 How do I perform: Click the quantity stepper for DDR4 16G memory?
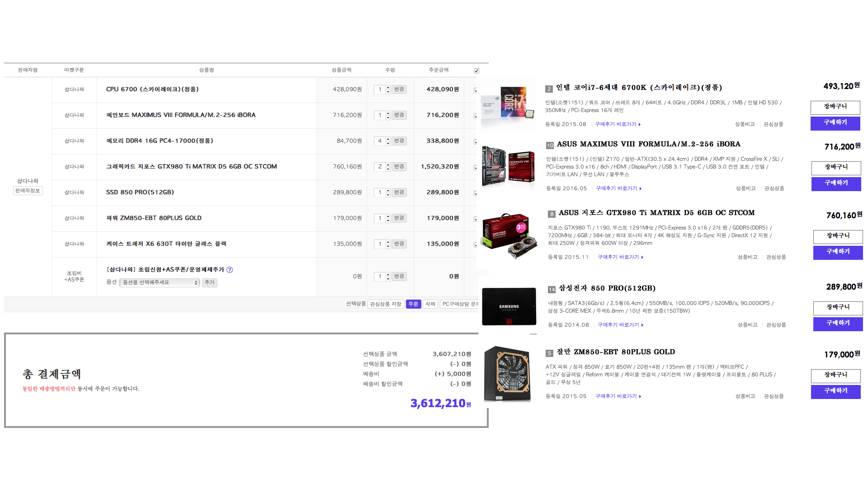(388, 141)
